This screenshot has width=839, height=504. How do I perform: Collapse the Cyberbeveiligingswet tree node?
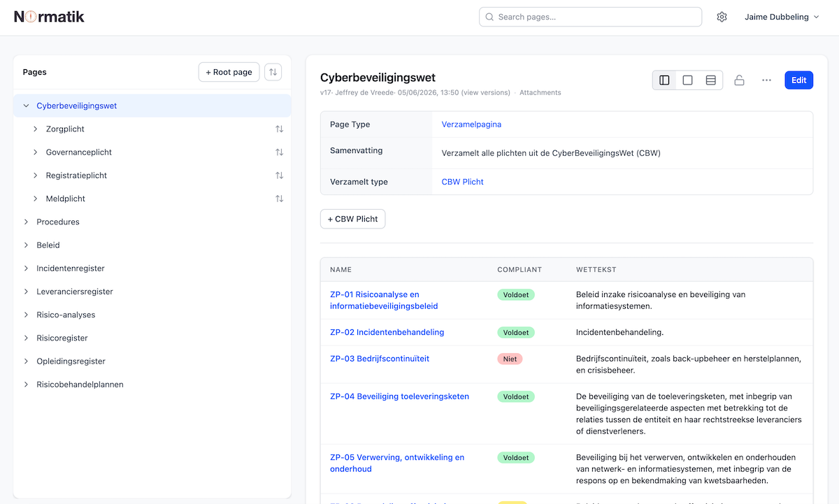[x=27, y=106]
